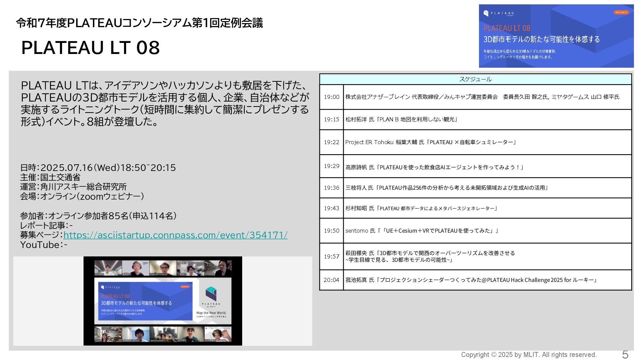
Task: Click the 19:00 time cell
Action: tap(331, 97)
